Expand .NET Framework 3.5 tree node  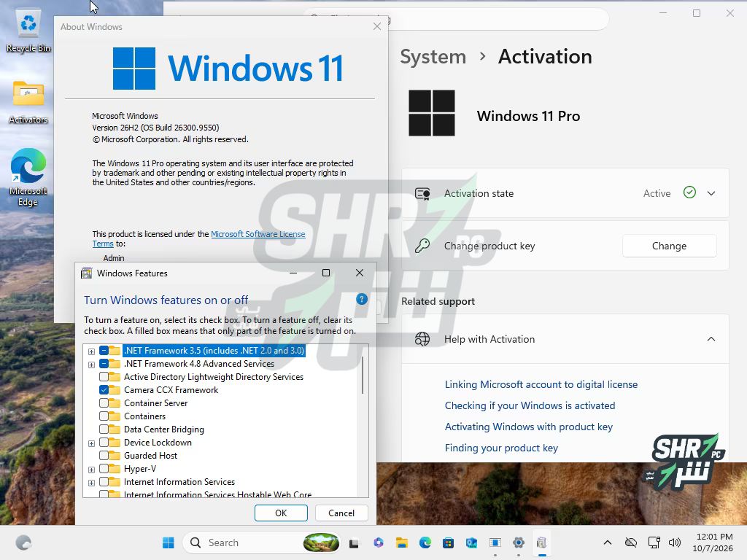tap(91, 351)
